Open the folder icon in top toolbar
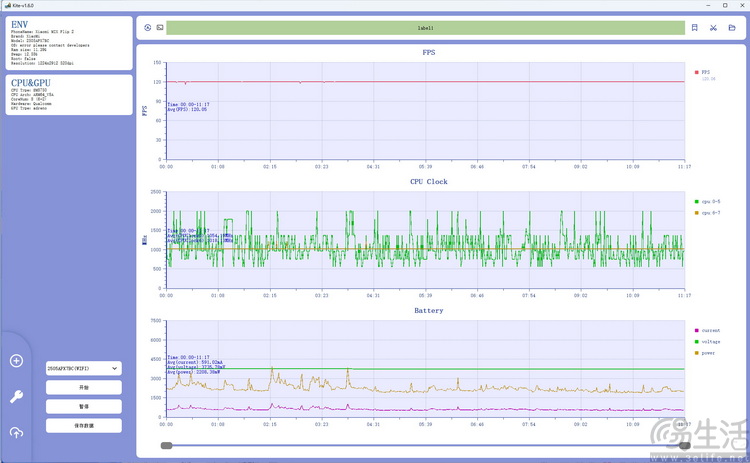This screenshot has height=463, width=750. click(732, 28)
